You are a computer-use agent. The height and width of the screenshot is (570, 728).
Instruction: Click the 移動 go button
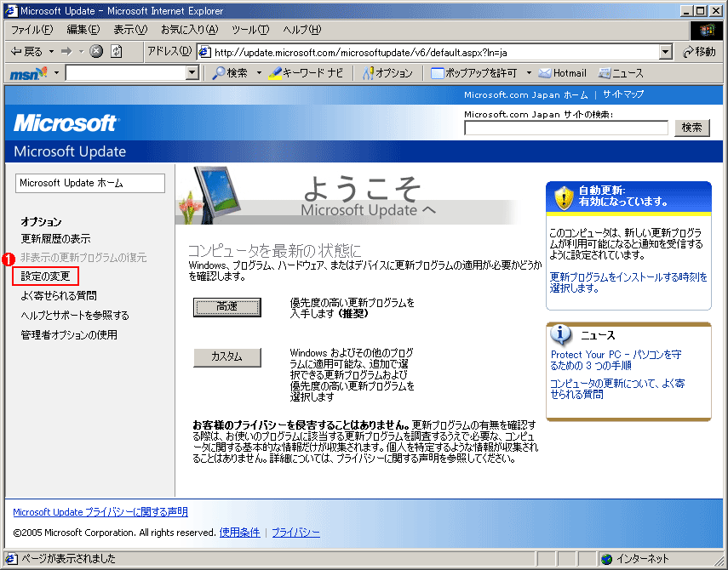tap(699, 52)
